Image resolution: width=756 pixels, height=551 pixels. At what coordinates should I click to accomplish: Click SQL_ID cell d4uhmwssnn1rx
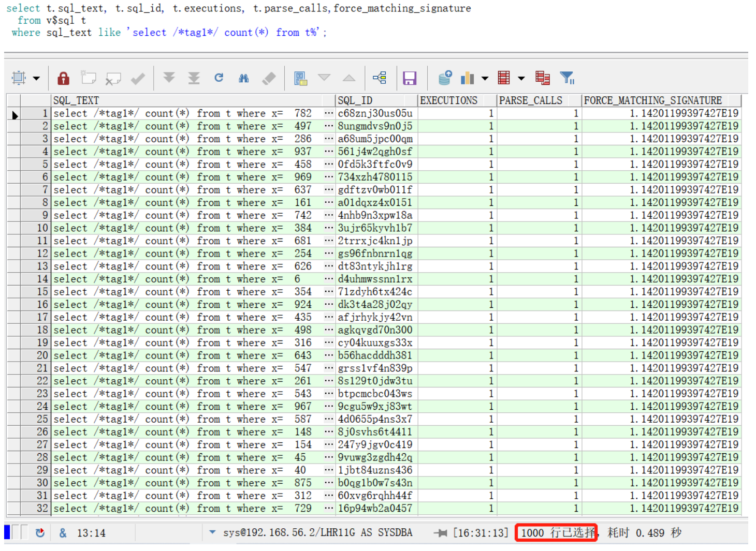point(376,279)
